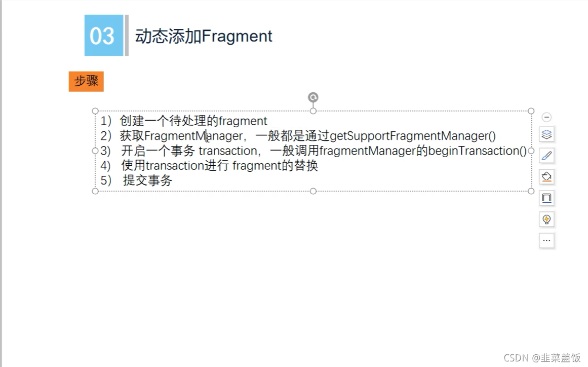This screenshot has width=588, height=367.
Task: Open the shape fill bucket icon
Action: point(546,177)
